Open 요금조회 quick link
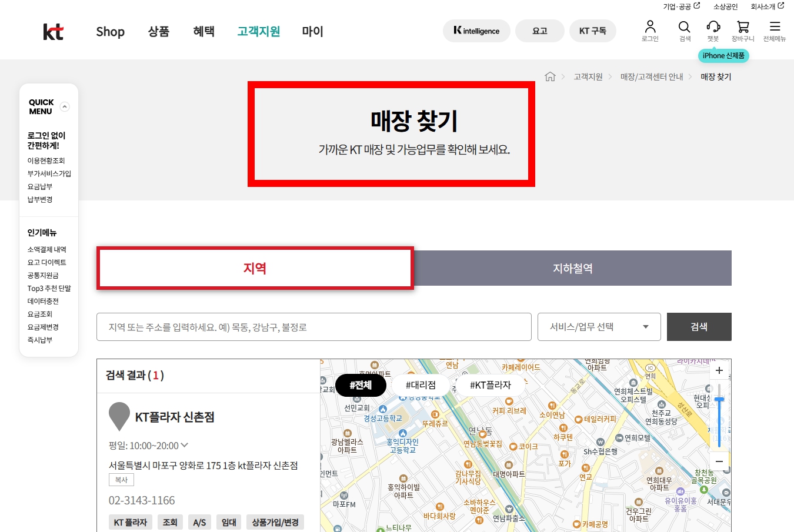 tap(39, 314)
